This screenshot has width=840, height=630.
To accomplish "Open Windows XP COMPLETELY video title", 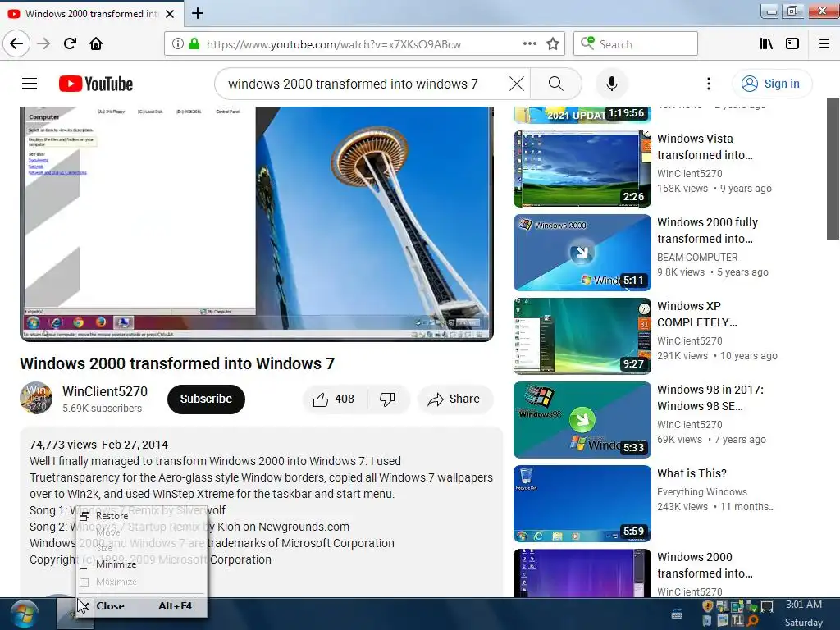I will (x=697, y=314).
